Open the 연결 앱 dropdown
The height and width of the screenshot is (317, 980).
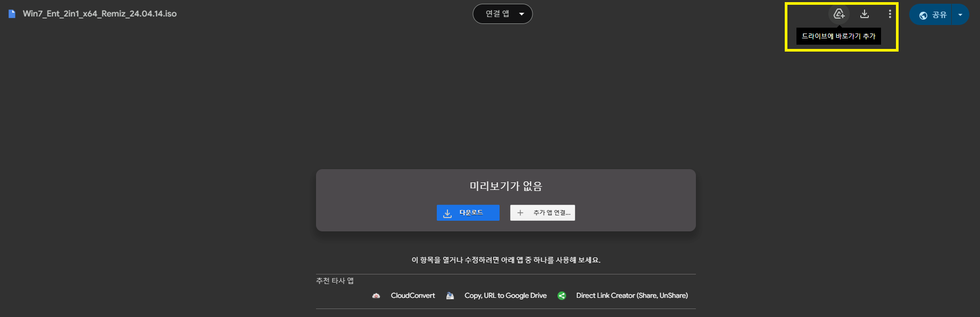pos(503,14)
